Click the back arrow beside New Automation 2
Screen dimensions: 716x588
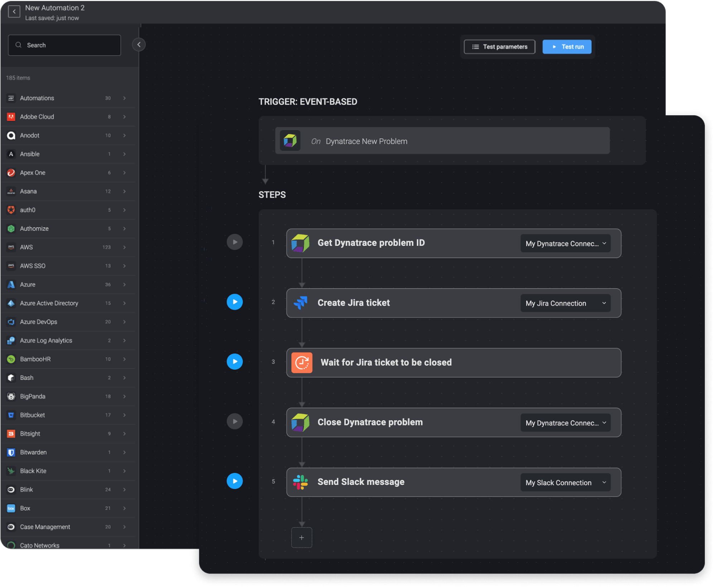(14, 12)
